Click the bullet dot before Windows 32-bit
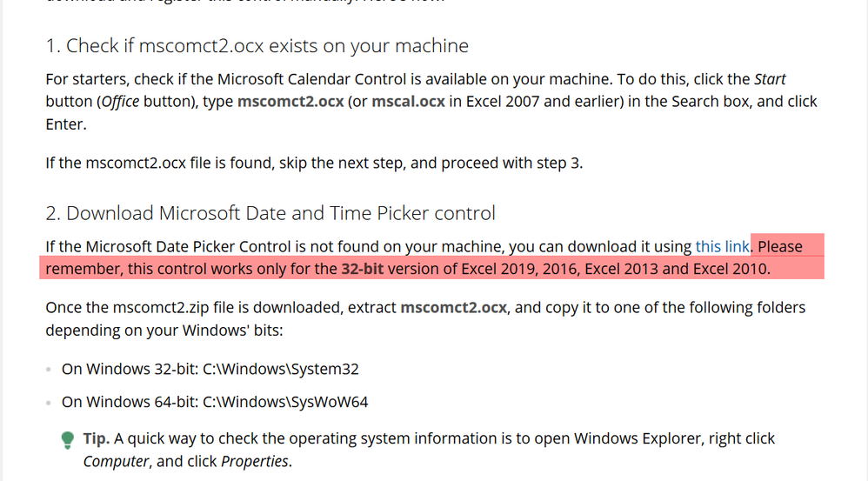Screen dimensions: 868x481 click(x=49, y=369)
